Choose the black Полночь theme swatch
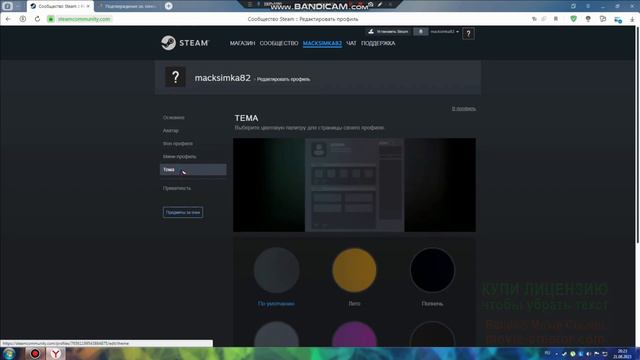 point(432,270)
